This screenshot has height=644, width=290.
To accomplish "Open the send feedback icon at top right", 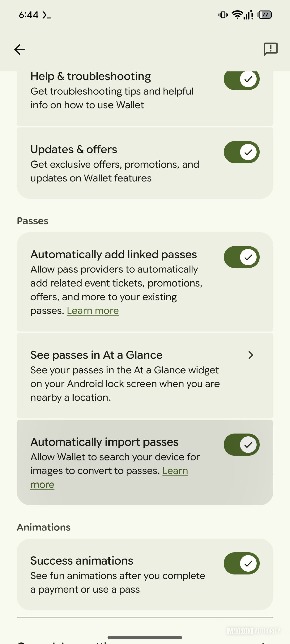I will [x=271, y=49].
